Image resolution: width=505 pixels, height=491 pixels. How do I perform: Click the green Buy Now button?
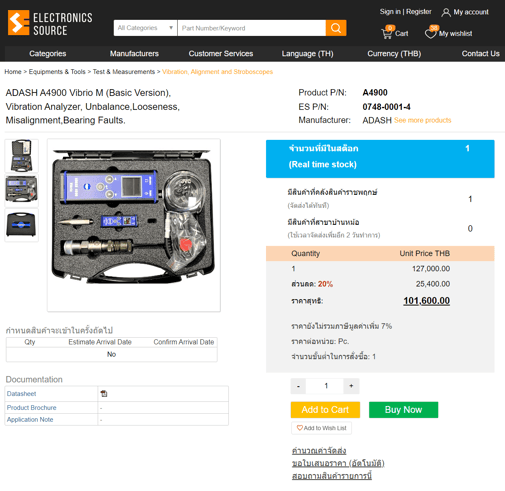(403, 410)
